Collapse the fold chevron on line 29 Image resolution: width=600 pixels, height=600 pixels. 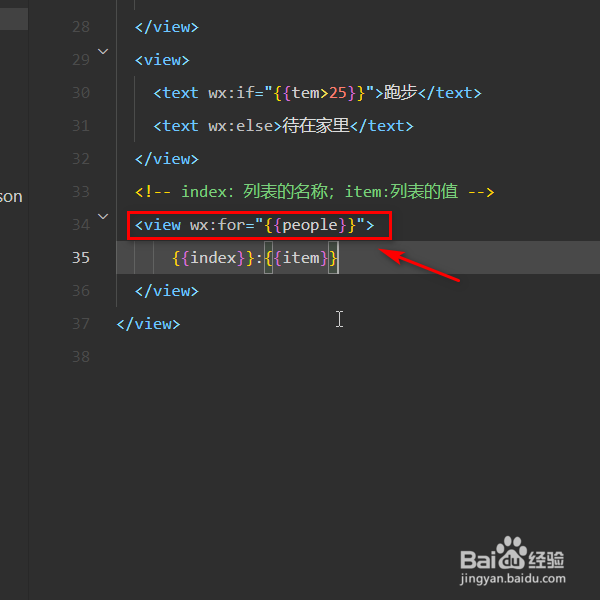pos(103,51)
